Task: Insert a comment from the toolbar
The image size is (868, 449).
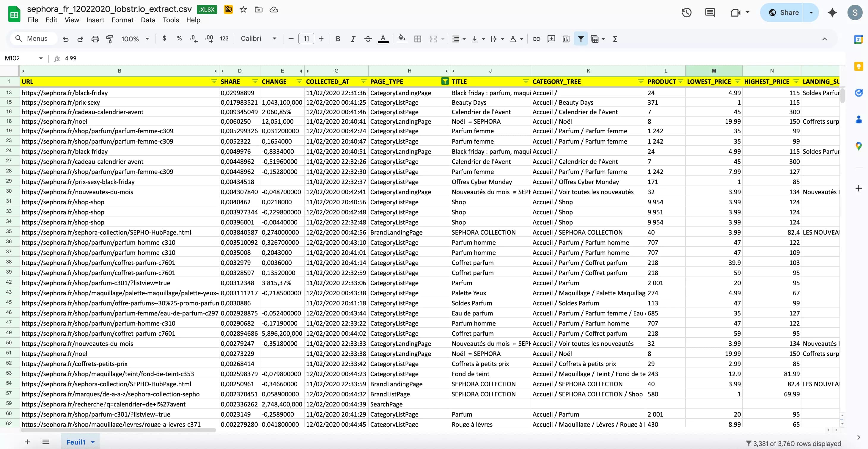Action: click(551, 39)
